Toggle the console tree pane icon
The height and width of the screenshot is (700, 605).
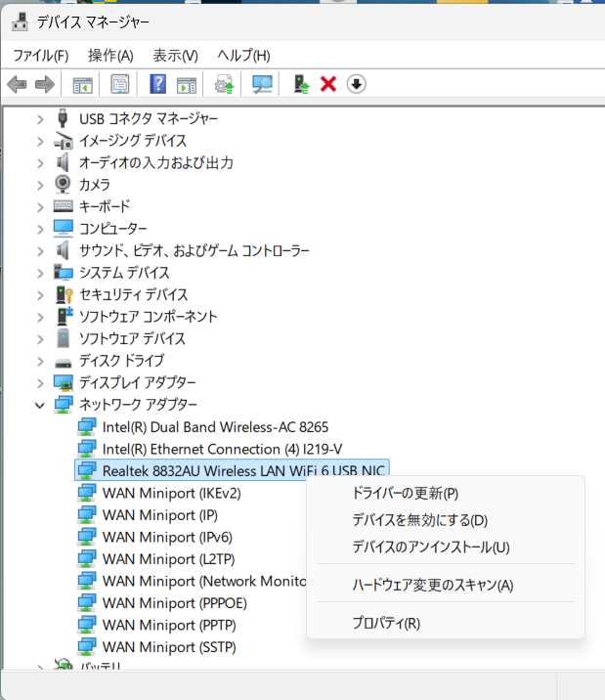[82, 84]
